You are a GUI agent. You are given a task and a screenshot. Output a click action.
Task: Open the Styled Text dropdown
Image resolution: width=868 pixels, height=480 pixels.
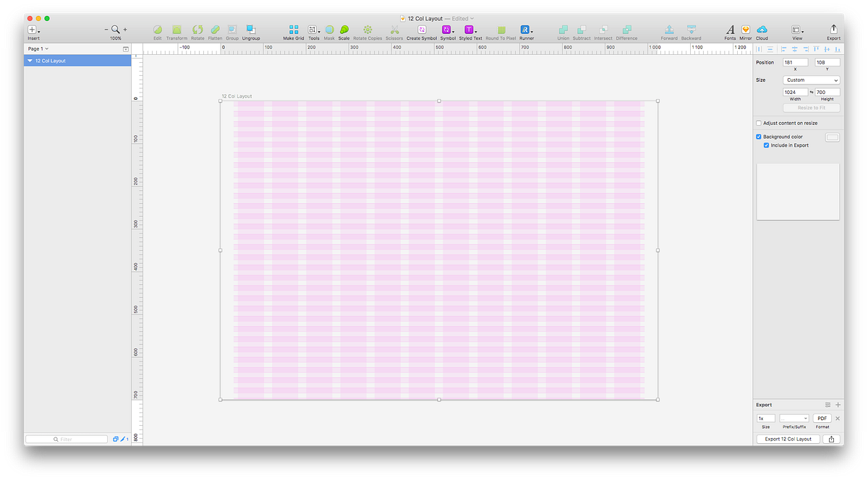[470, 30]
